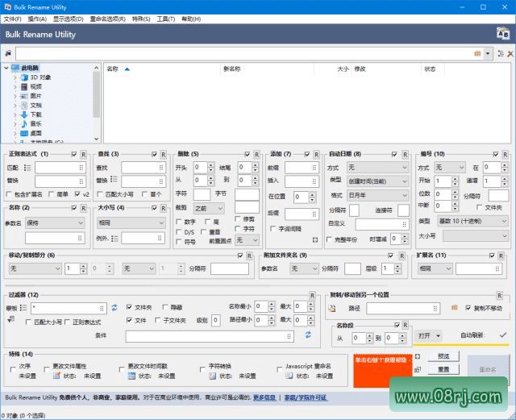Screen dimensions: 516x420
Task: Click the folder tree vertical scrollbar
Action: [x=96, y=103]
